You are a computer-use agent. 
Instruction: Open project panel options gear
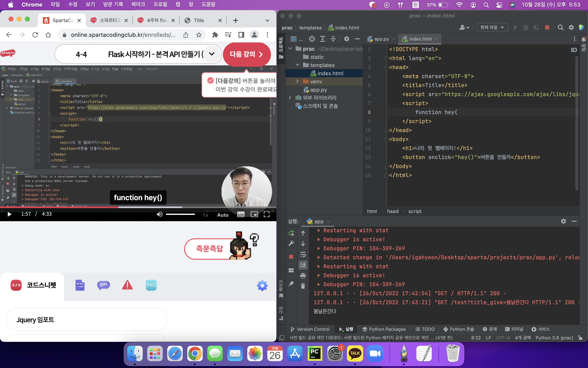[x=346, y=39]
